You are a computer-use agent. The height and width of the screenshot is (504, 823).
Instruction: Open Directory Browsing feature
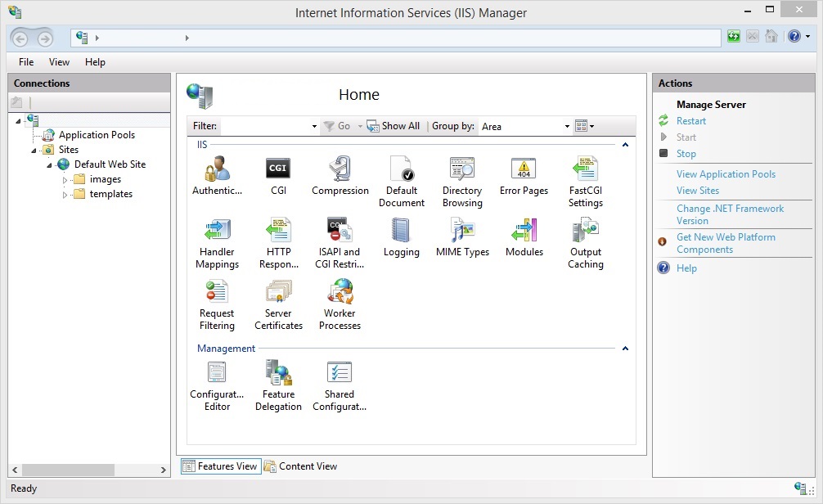462,182
